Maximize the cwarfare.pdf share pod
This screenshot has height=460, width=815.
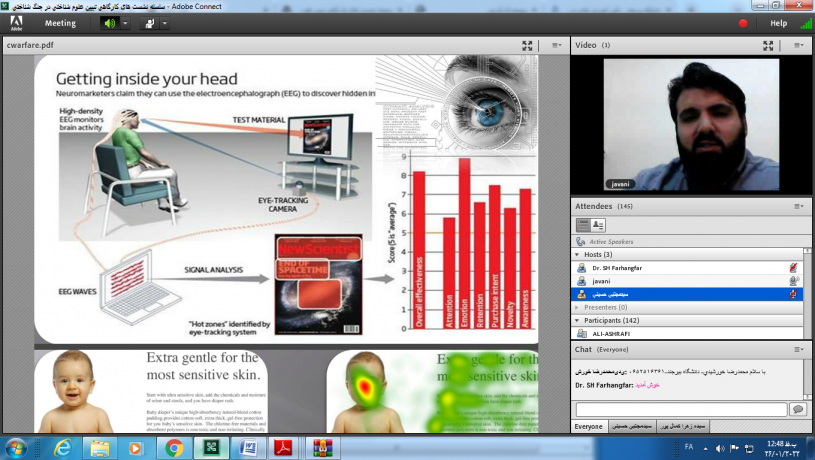pyautogui.click(x=527, y=45)
